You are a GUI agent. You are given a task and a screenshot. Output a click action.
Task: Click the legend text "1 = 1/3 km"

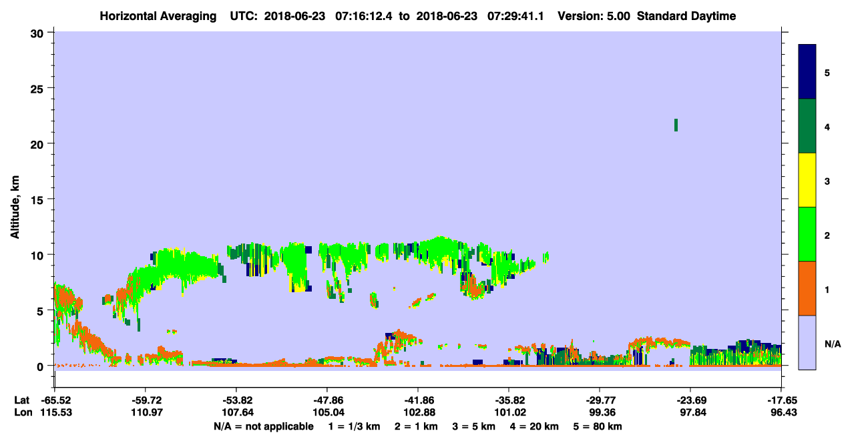coord(354,426)
